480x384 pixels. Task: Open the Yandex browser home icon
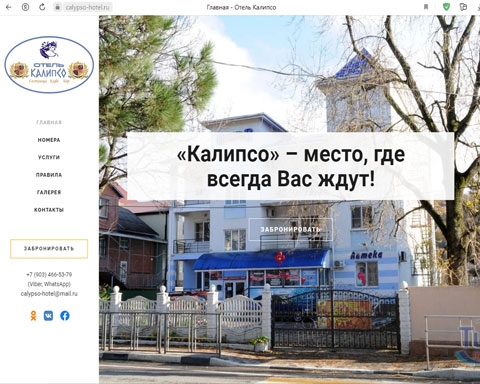click(x=25, y=7)
